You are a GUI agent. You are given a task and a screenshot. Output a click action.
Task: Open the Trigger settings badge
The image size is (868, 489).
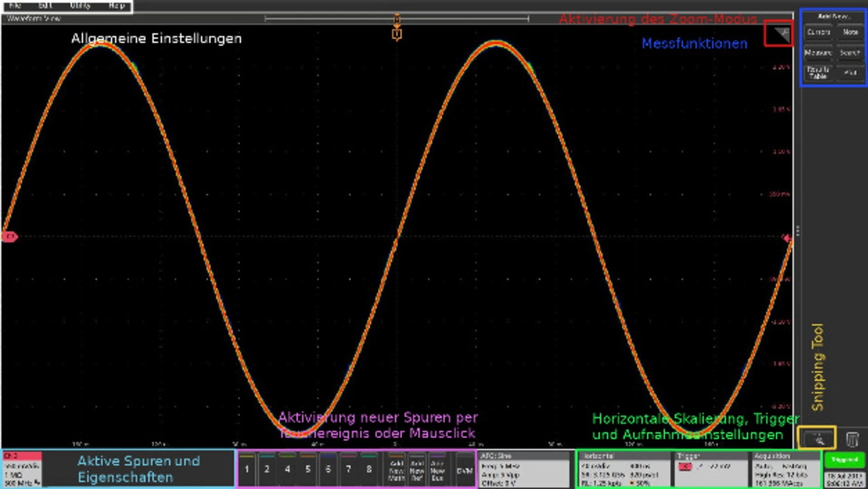pos(710,469)
